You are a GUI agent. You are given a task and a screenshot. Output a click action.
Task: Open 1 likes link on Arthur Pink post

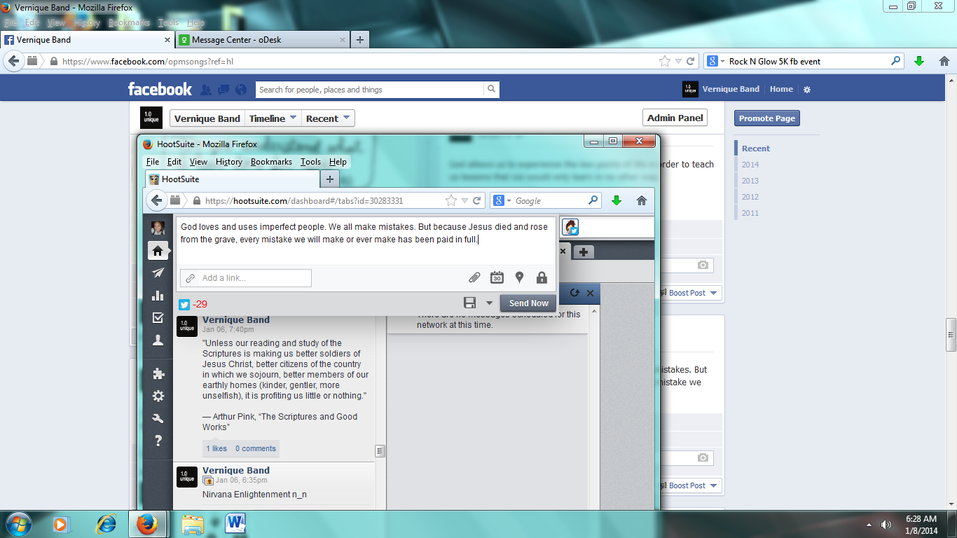[x=216, y=448]
